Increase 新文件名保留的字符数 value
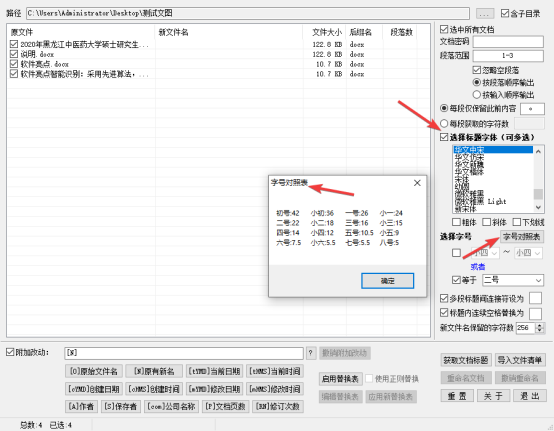This screenshot has height=431, width=554. (x=540, y=325)
